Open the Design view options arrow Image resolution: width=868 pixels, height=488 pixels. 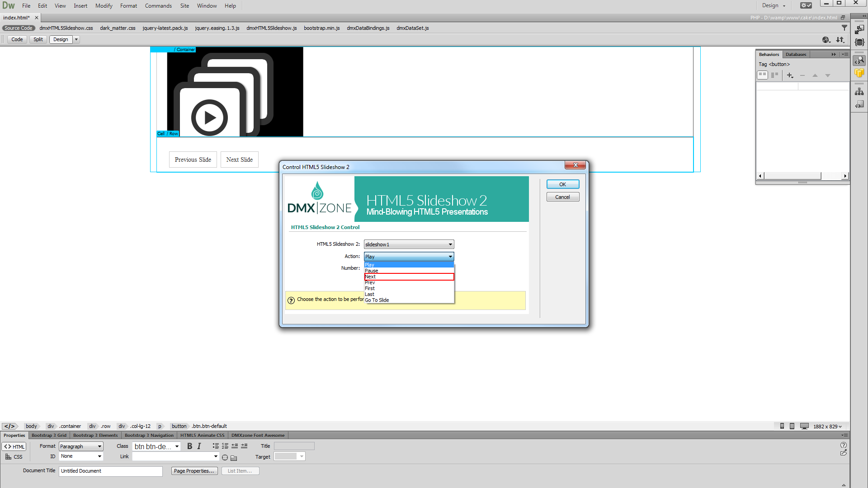[x=76, y=39]
